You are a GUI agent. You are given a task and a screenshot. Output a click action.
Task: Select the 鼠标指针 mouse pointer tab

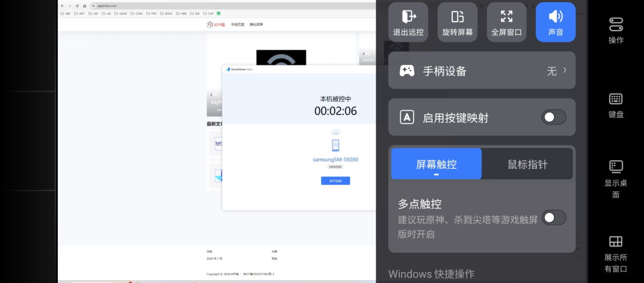tap(527, 164)
